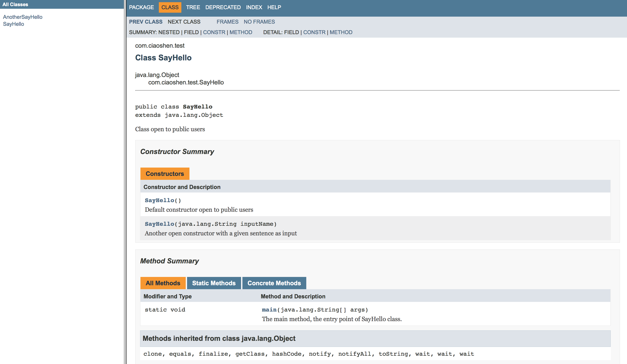Jump to detail CONSTR link
Viewport: 627px width, 364px height.
[314, 32]
